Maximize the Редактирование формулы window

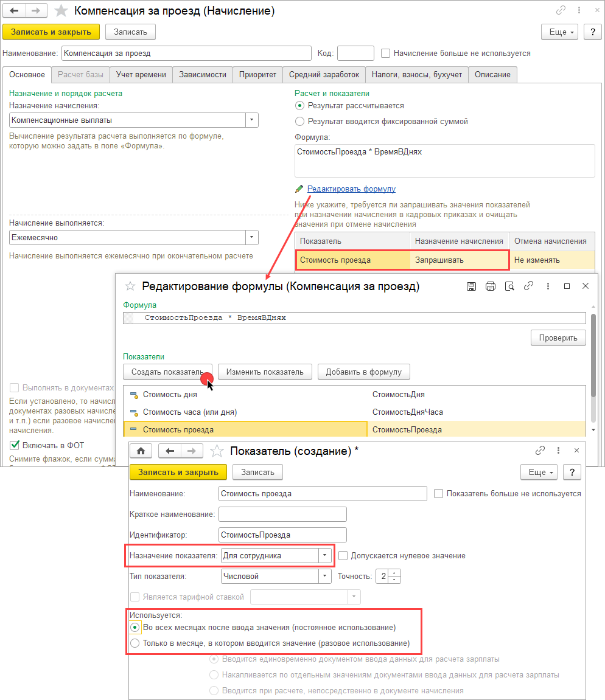[x=567, y=286]
